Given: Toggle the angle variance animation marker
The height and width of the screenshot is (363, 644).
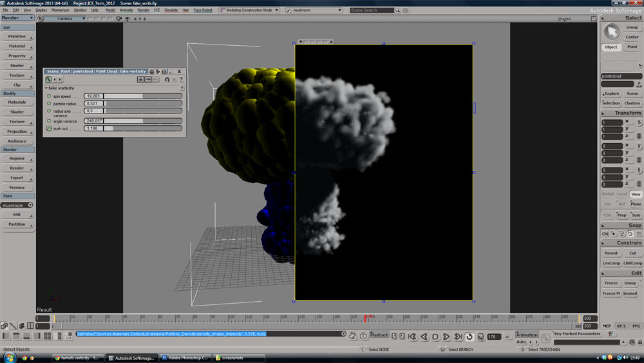Looking at the screenshot, I should click(49, 121).
